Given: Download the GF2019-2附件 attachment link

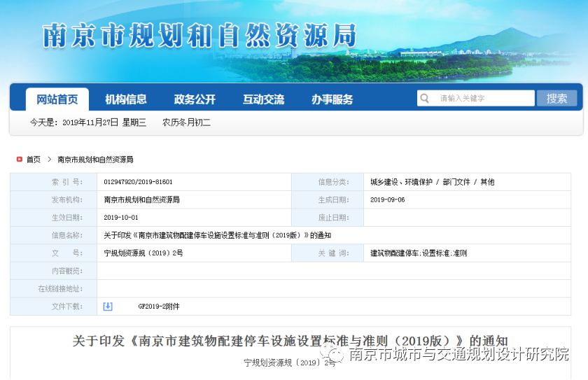Looking at the screenshot, I should point(158,307).
